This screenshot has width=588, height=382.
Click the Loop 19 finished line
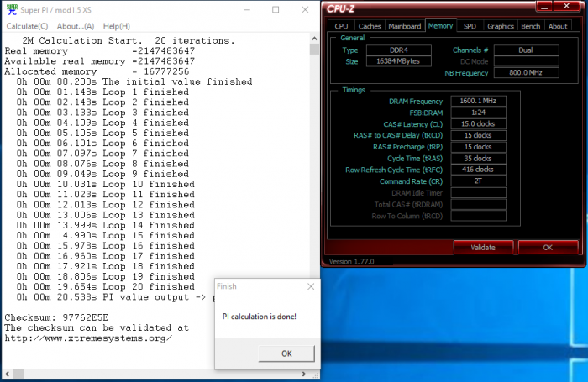click(105, 276)
